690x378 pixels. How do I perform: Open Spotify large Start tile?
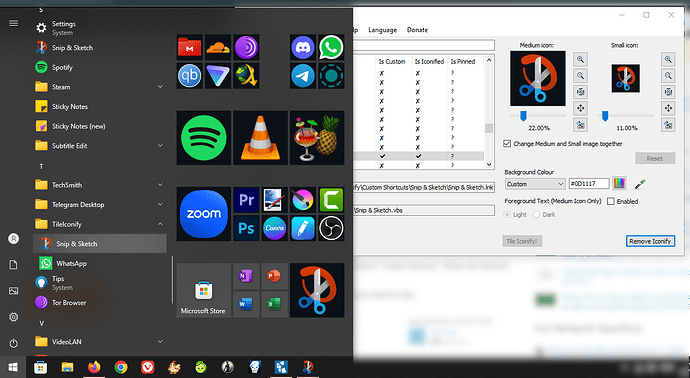(204, 138)
